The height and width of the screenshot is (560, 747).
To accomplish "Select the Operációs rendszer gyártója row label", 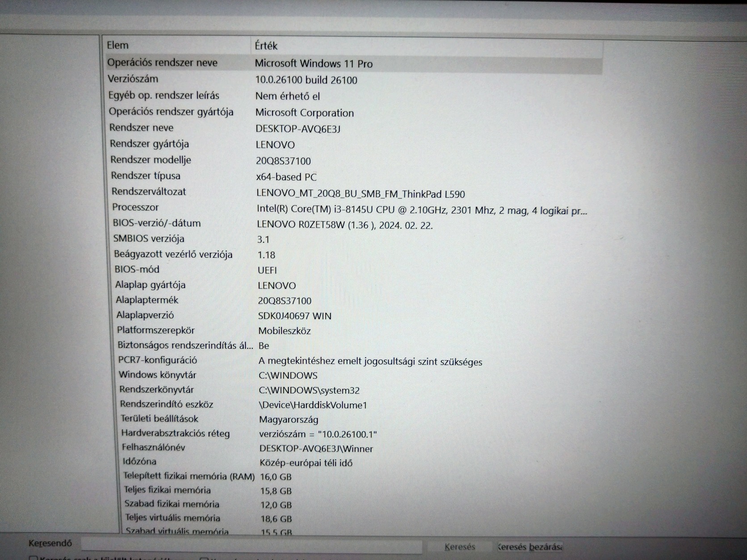I will pyautogui.click(x=171, y=112).
